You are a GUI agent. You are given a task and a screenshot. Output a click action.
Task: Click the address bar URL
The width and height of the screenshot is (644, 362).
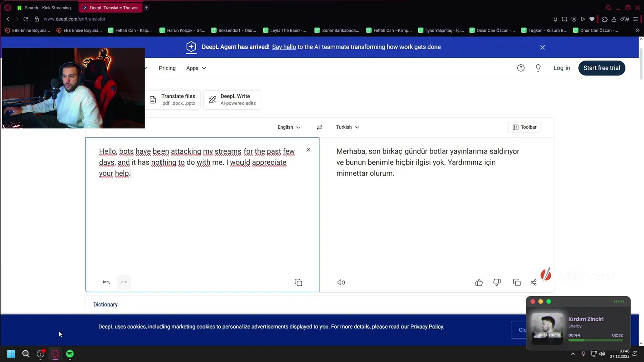click(x=74, y=19)
